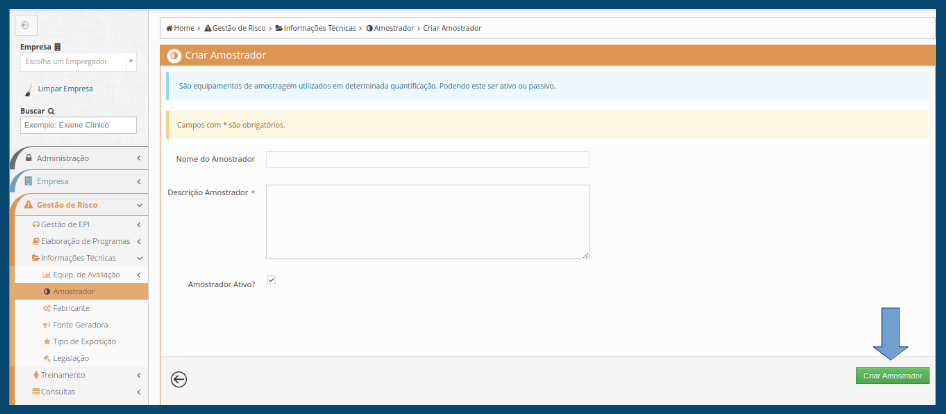Collapse the Informações Técnicas chevron
Viewport: 946px width, 414px height.
[139, 258]
